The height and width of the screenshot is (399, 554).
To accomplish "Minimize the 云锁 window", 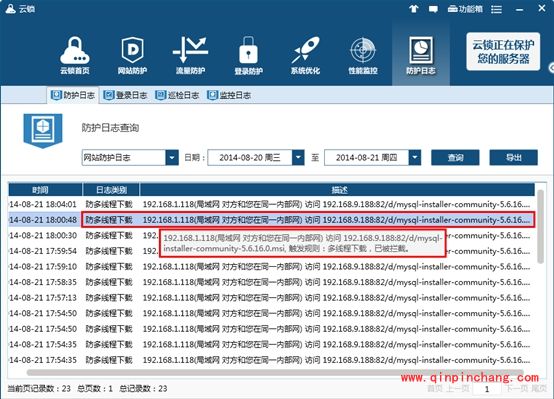I will pyautogui.click(x=519, y=10).
